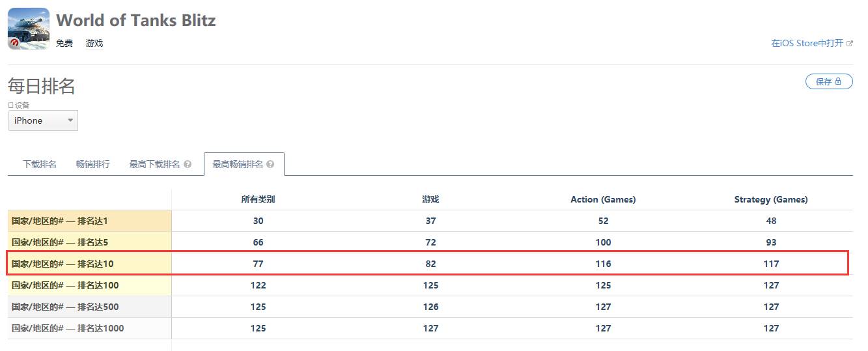Click the external link icon beside iOS Store
Image resolution: width=868 pixels, height=351 pixels.
coord(849,44)
